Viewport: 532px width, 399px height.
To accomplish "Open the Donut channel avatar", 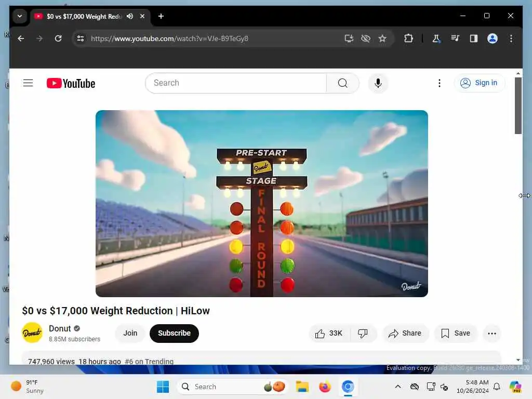I will tap(32, 333).
